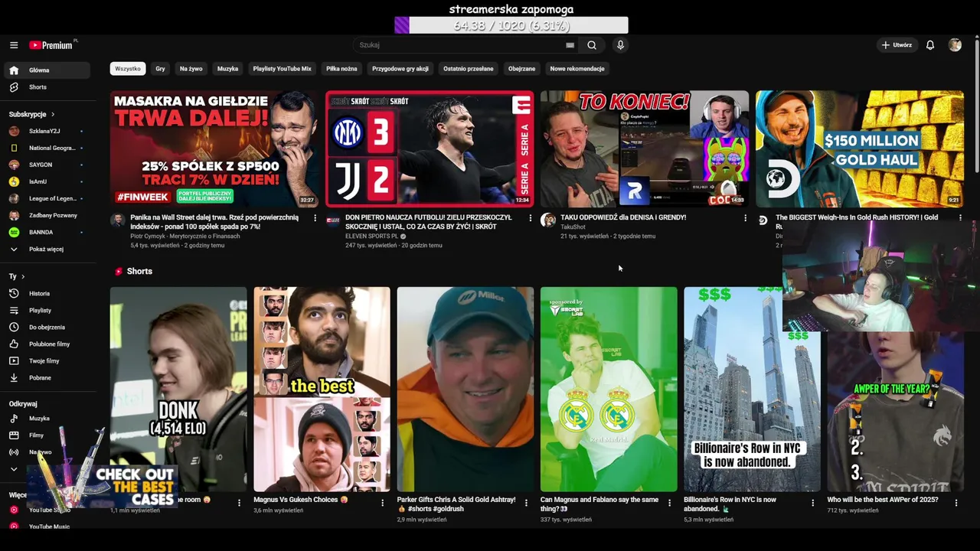This screenshot has height=551, width=980.
Task: Open options menu for TAKU ODPOWIEDŹ video
Action: (745, 218)
